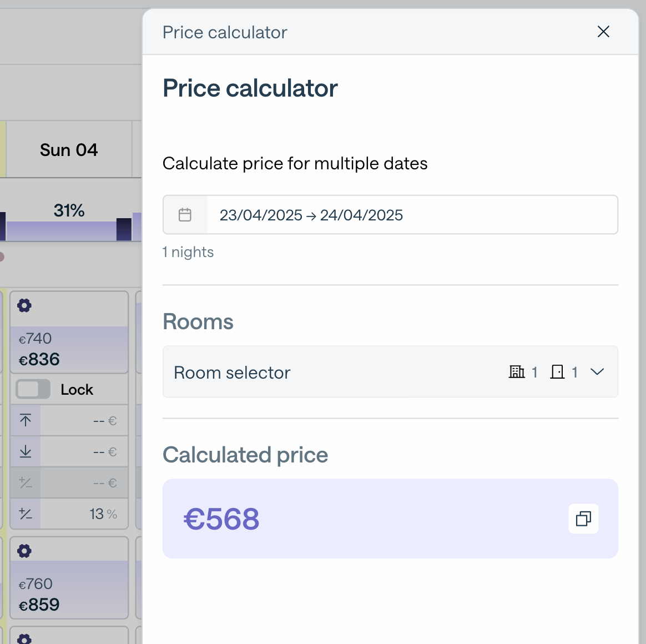Click the door icon in Room selector
This screenshot has height=644, width=646.
557,372
